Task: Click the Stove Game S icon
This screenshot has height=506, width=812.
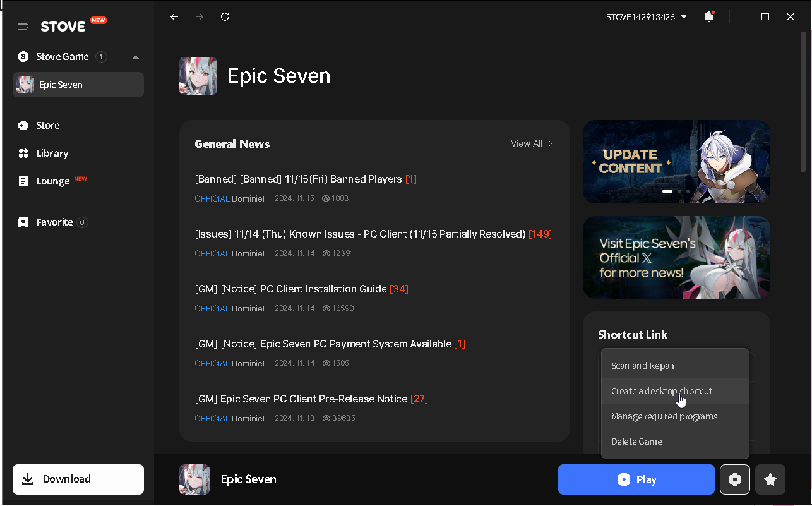Action: click(23, 57)
